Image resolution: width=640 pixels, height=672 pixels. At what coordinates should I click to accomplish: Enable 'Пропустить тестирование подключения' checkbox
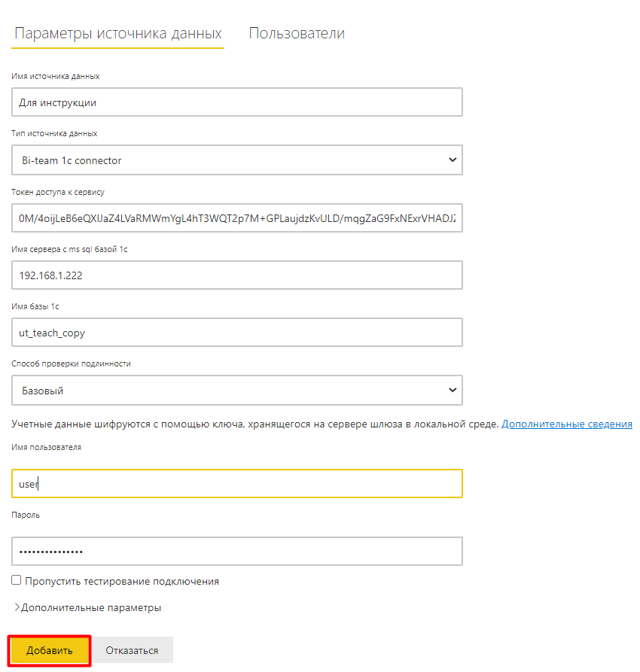click(x=17, y=580)
